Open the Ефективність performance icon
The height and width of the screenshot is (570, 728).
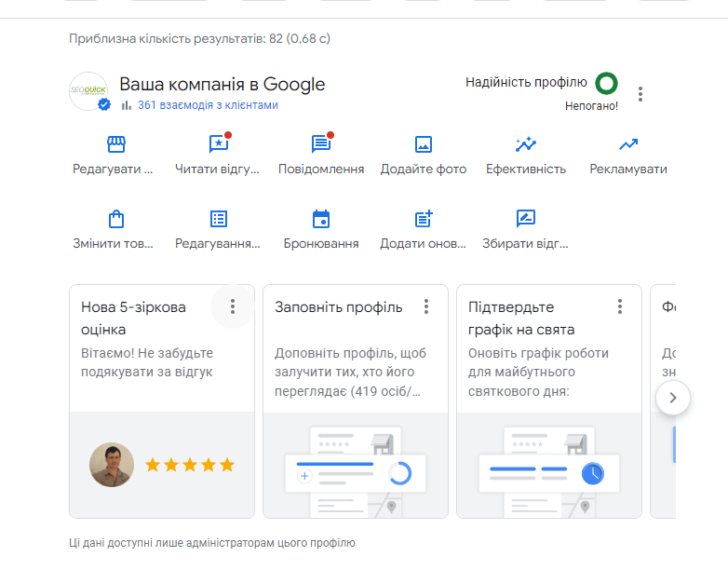pyautogui.click(x=526, y=144)
